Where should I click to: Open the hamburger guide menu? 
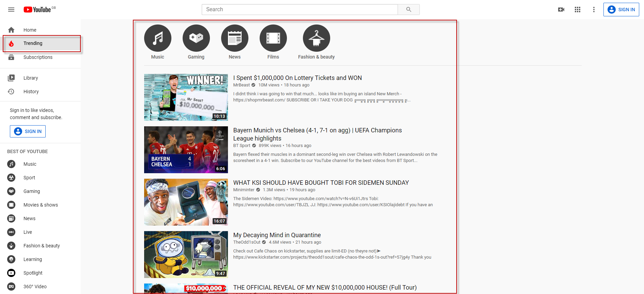tap(11, 10)
